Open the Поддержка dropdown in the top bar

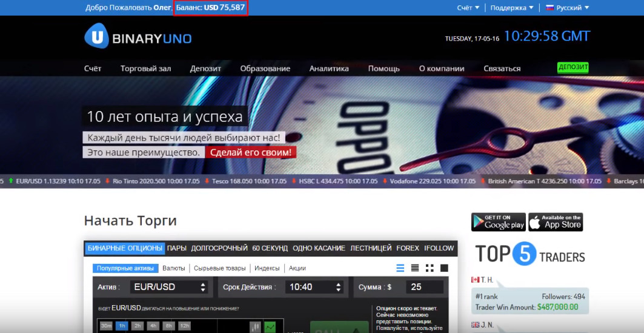pos(512,8)
